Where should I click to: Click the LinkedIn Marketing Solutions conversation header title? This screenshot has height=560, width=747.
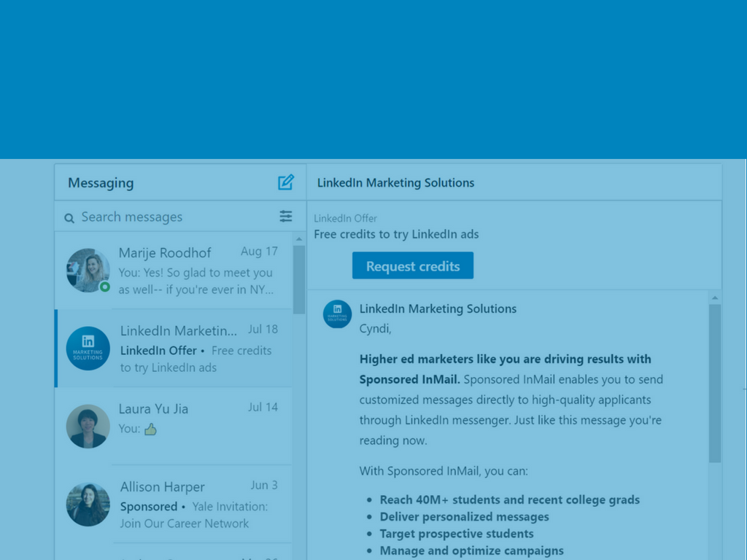(395, 183)
